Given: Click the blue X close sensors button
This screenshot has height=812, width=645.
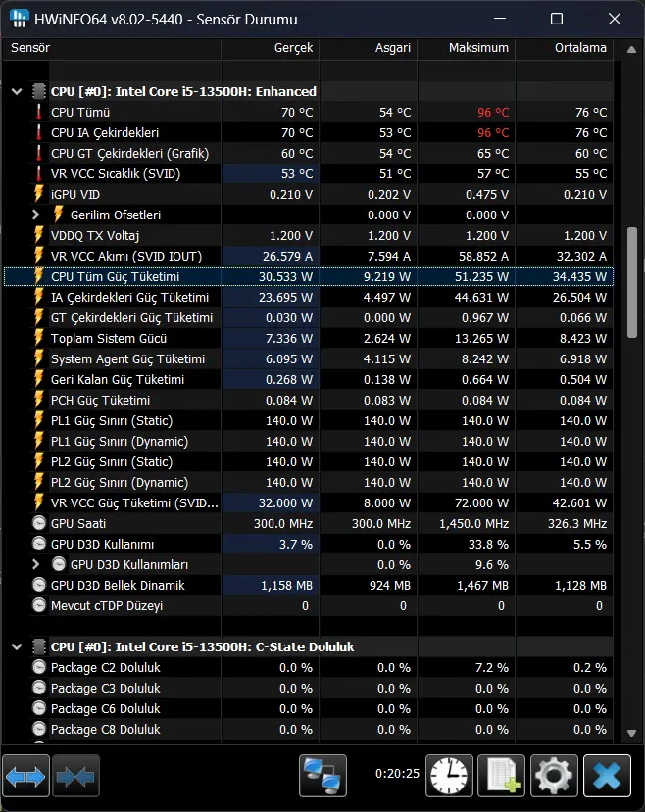Looking at the screenshot, I should (x=607, y=775).
